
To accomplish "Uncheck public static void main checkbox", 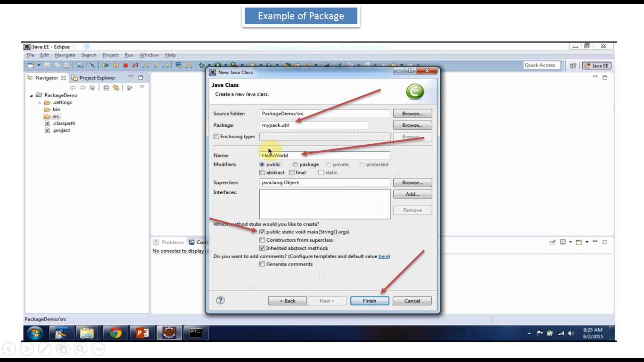I will click(262, 232).
